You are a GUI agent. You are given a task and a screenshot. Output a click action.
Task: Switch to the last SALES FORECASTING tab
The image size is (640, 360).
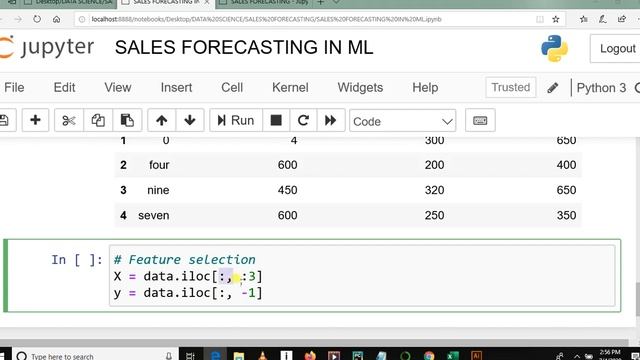(264, 3)
